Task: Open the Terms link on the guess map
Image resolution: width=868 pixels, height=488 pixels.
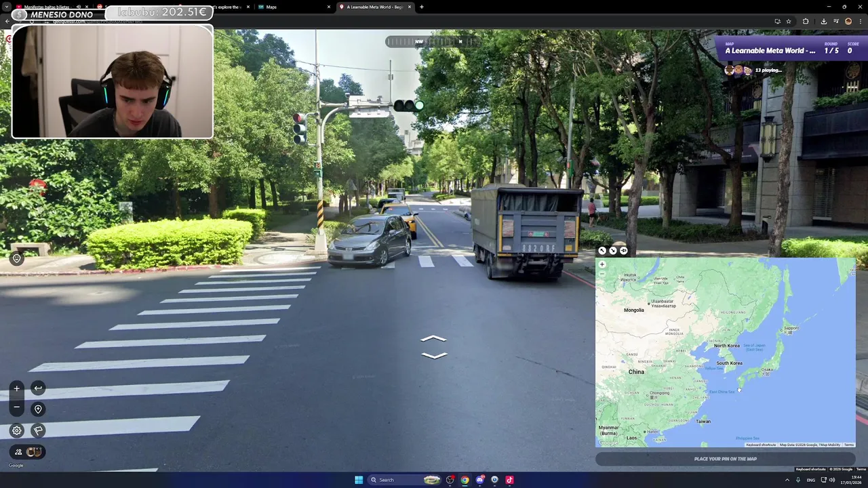Action: pyautogui.click(x=849, y=445)
